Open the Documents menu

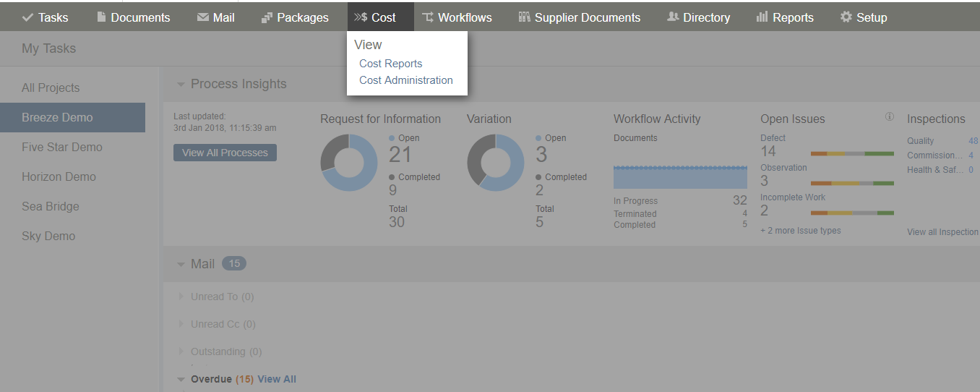[x=134, y=17]
